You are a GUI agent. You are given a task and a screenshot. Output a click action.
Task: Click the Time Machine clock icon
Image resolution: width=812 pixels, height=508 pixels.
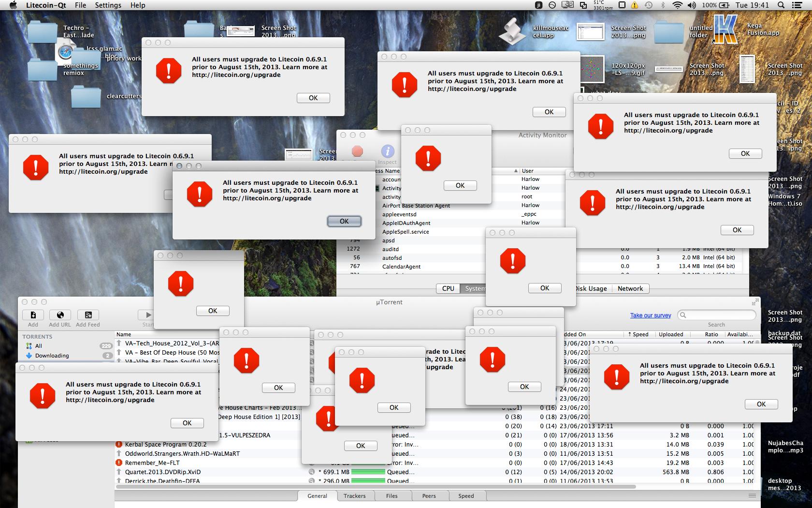pos(649,5)
